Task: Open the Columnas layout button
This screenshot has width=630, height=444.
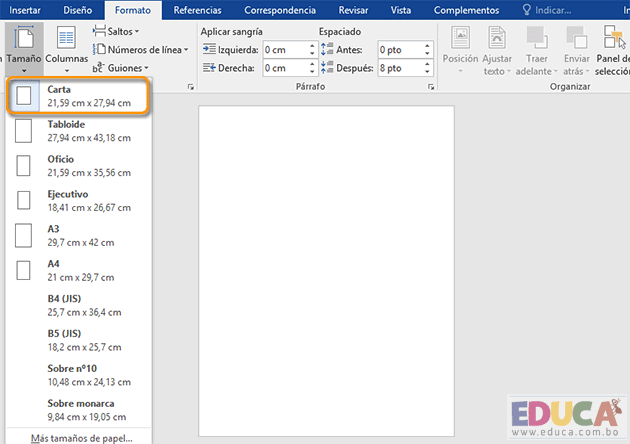Action: [66, 49]
